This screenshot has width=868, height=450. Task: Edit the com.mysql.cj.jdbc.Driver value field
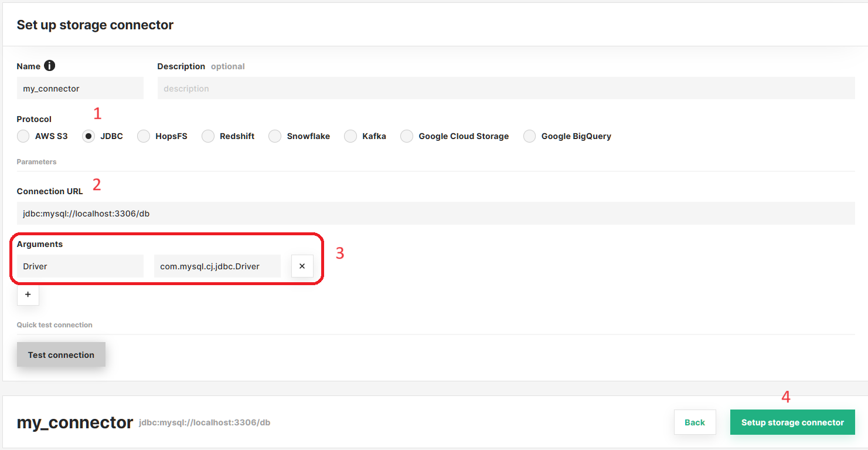[217, 266]
